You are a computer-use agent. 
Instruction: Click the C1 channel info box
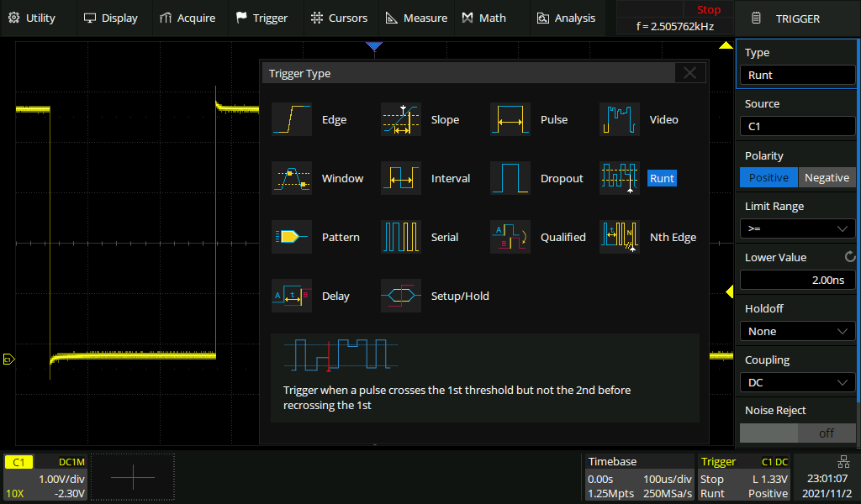[x=45, y=478]
